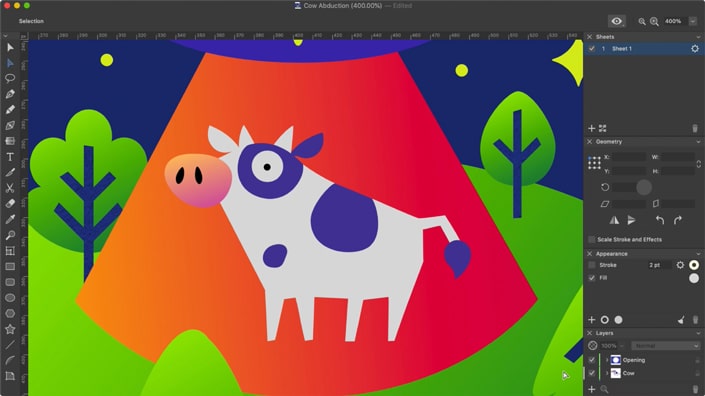Click the zoom out magnifier icon
The width and height of the screenshot is (705, 396).
(642, 21)
